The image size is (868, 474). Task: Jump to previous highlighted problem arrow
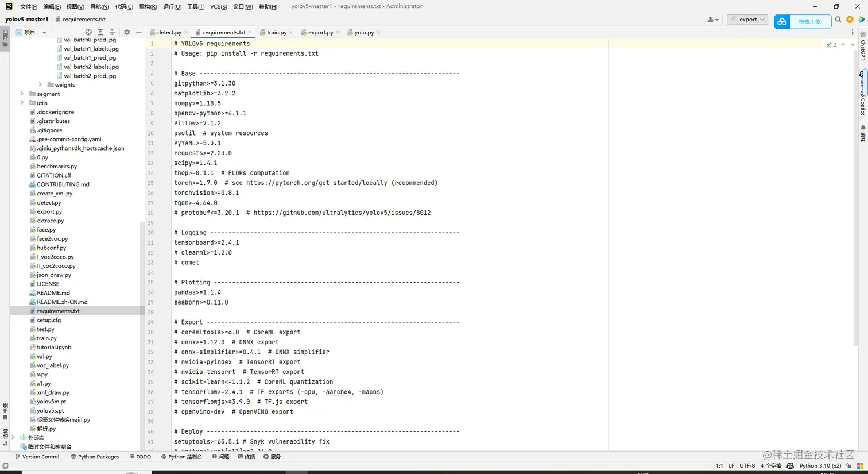pos(843,44)
